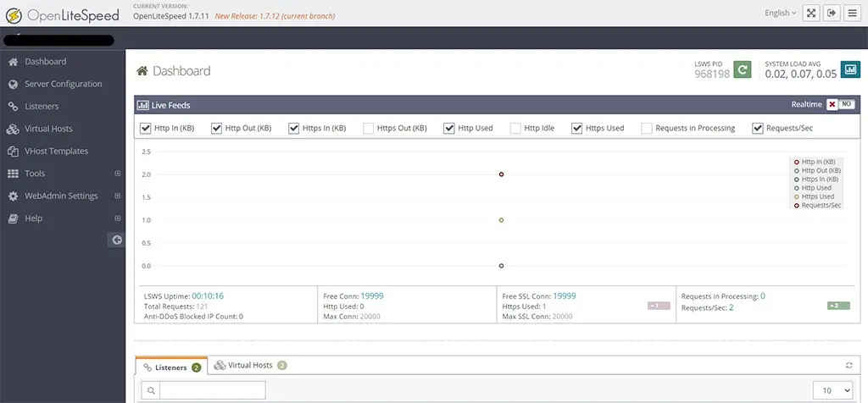Image resolution: width=868 pixels, height=403 pixels.
Task: Uncheck the Https Used checkbox
Action: click(576, 128)
